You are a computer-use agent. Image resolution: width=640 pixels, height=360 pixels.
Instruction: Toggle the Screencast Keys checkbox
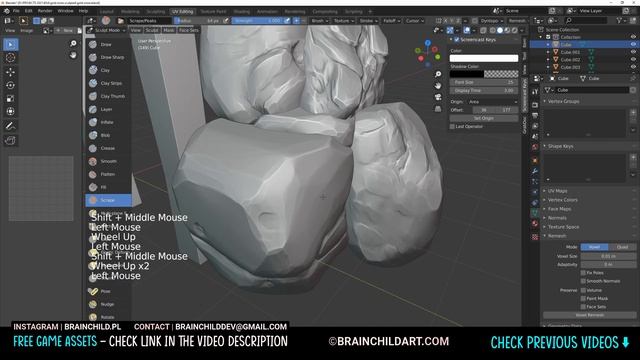pyautogui.click(x=457, y=40)
